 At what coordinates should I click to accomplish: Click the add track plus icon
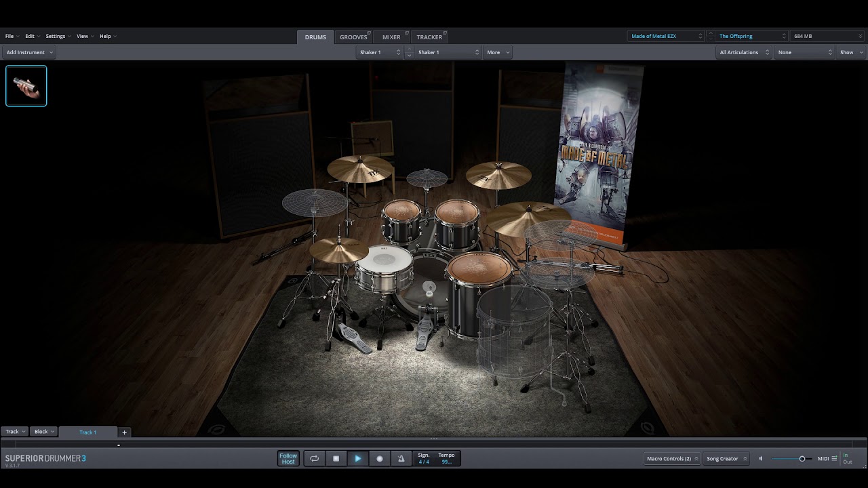pos(124,432)
